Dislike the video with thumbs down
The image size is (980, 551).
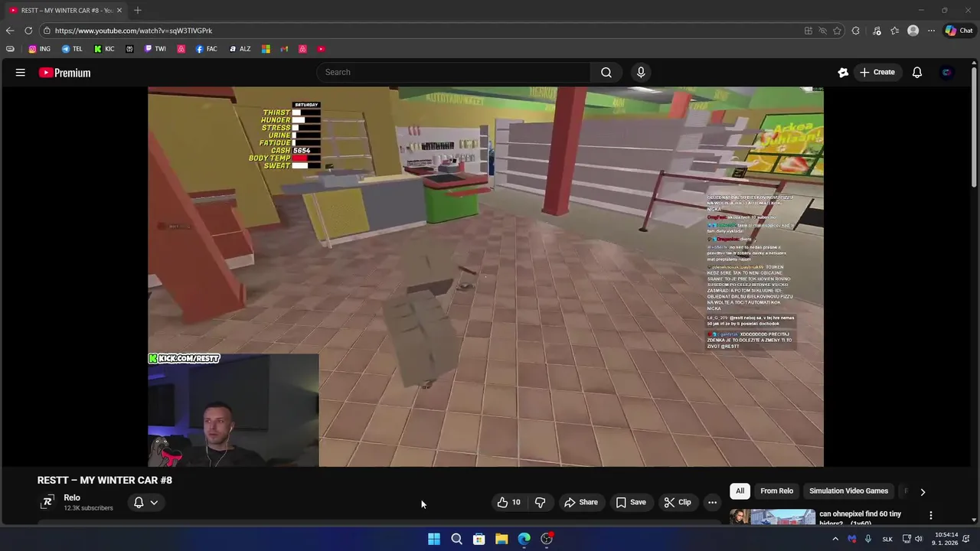point(540,502)
